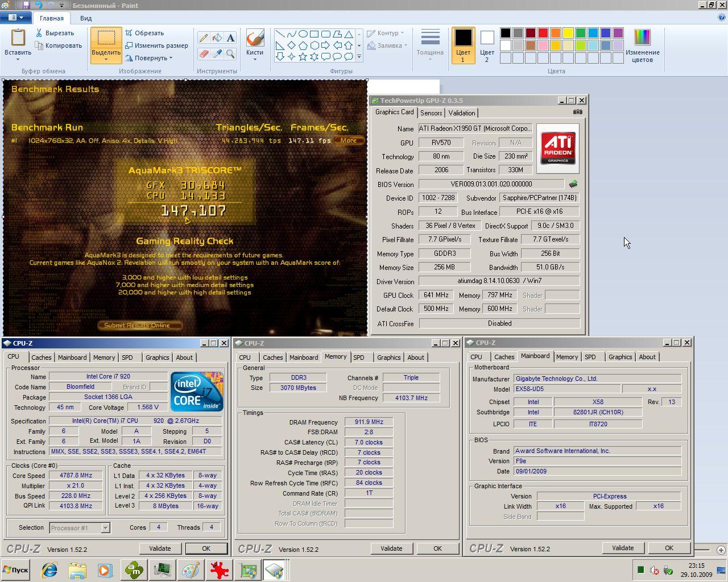Open the Rotate (Повернуть) dropdown
This screenshot has width=728, height=582.
point(148,58)
